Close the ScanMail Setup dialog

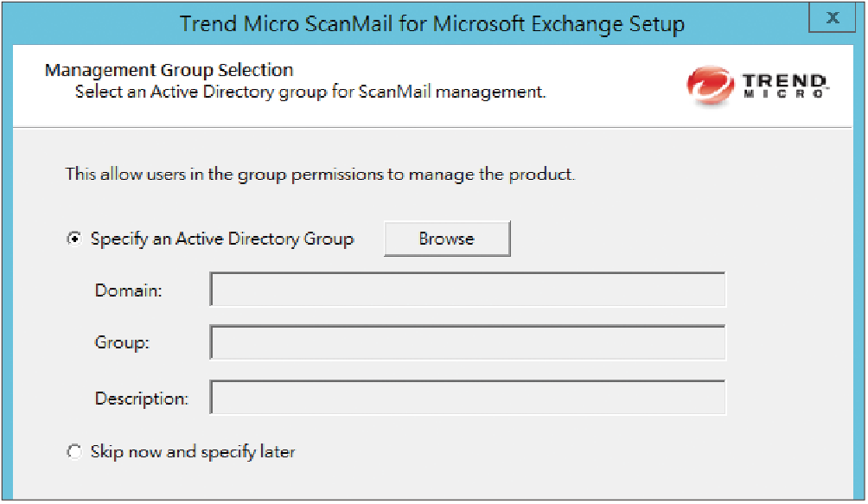[832, 17]
